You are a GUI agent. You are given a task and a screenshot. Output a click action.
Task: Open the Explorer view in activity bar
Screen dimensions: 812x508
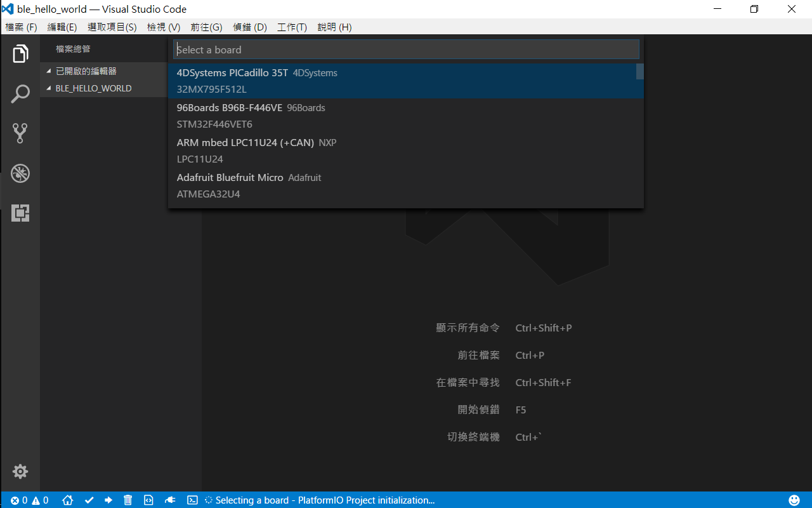(x=20, y=54)
